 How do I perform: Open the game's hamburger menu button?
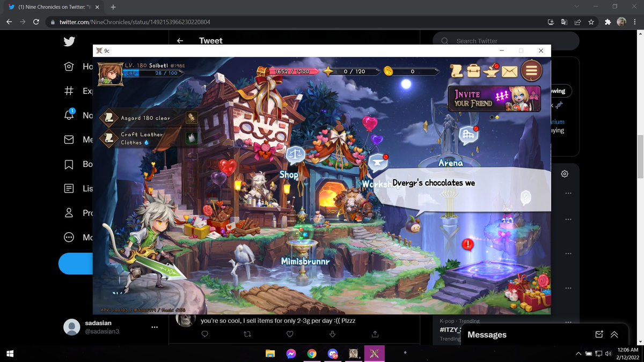pyautogui.click(x=531, y=70)
